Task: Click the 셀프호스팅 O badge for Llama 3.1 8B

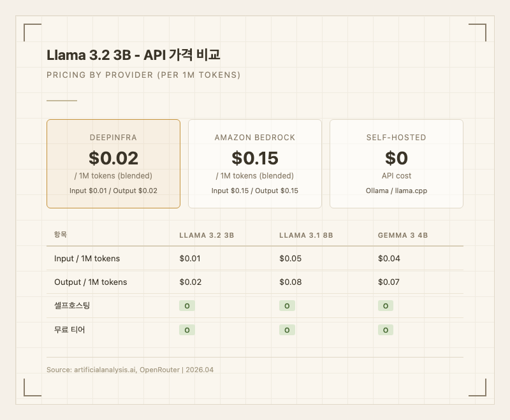Action: pos(287,306)
